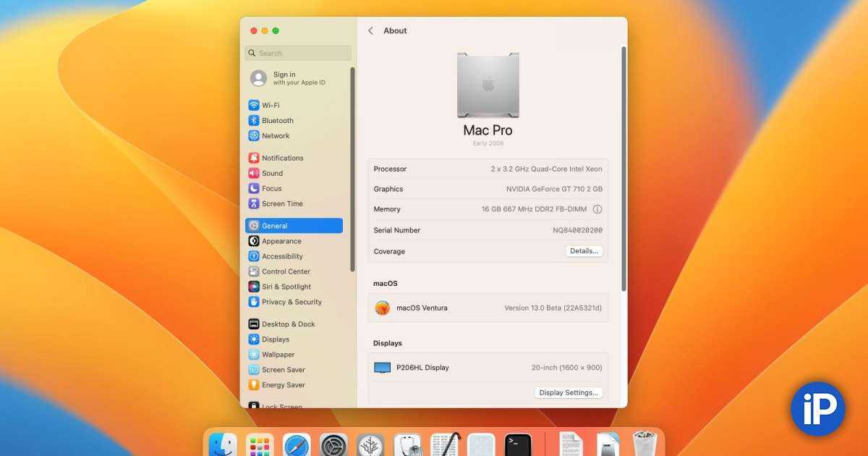868x456 pixels.
Task: Click the macOS Ventura logo icon
Action: [x=383, y=308]
